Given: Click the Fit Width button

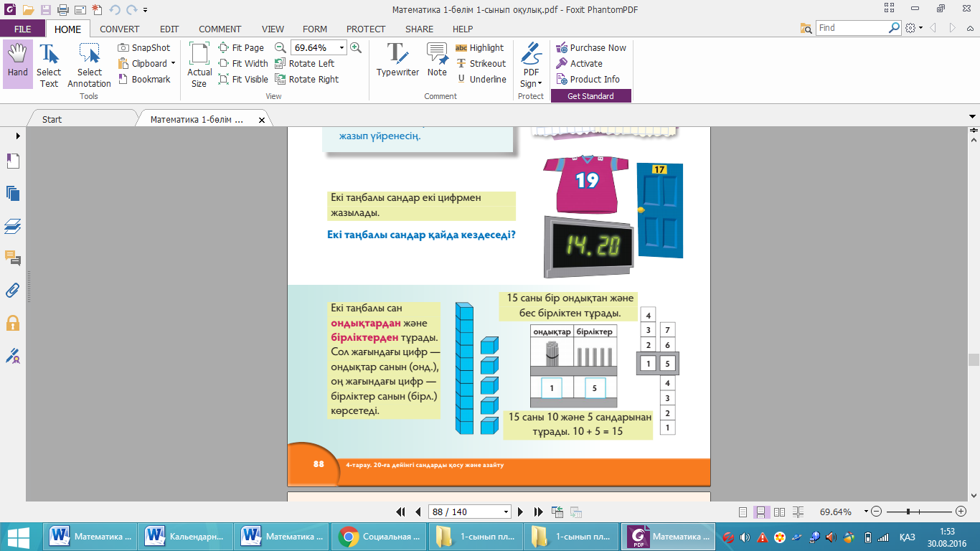Looking at the screenshot, I should point(243,64).
